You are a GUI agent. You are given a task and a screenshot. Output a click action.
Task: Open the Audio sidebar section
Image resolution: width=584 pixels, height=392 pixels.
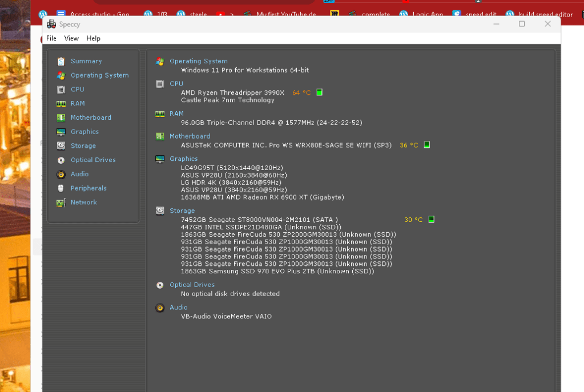80,174
